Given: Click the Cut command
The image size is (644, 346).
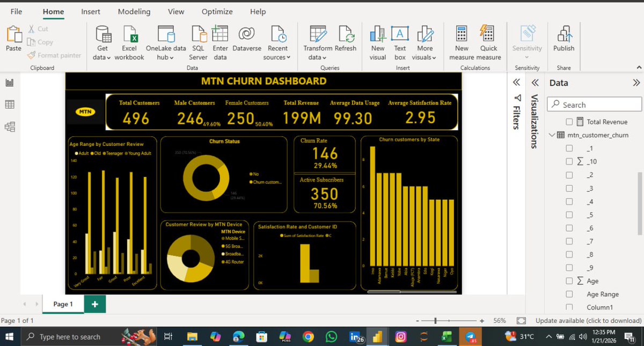Looking at the screenshot, I should click(38, 29).
